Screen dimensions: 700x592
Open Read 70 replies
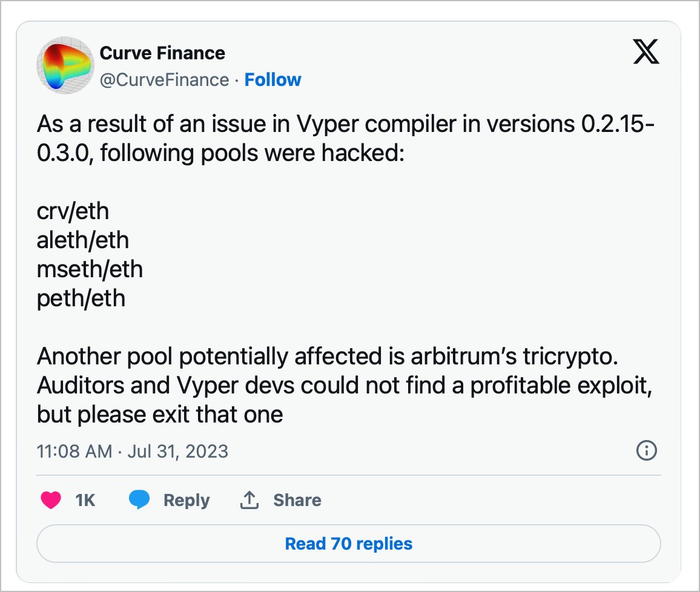(x=349, y=544)
